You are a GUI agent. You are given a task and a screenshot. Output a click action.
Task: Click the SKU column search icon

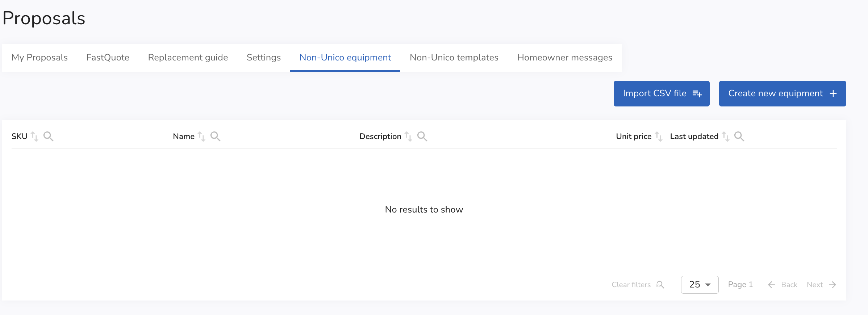tap(48, 136)
